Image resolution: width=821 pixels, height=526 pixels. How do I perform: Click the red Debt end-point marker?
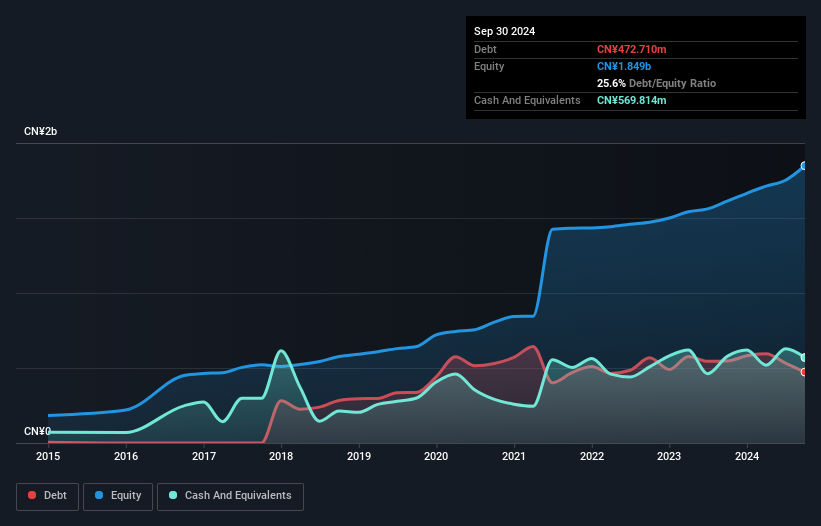pos(804,372)
